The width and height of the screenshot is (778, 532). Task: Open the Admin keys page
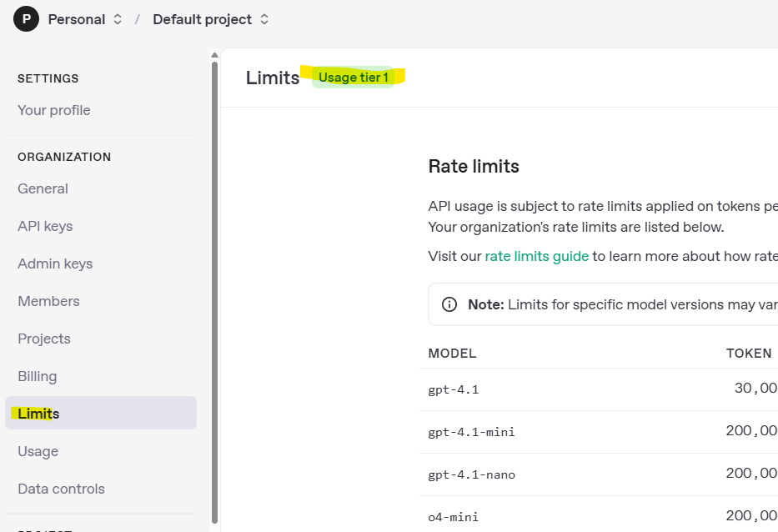[x=55, y=263]
